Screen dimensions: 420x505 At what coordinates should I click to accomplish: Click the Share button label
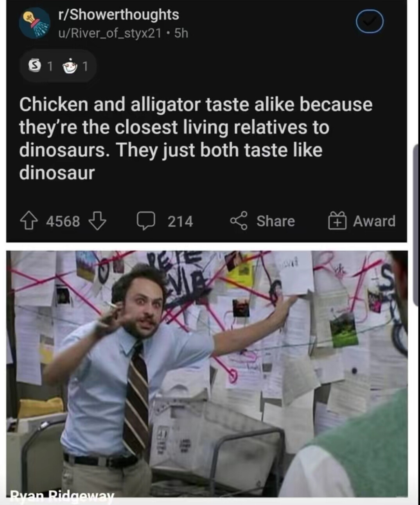[x=276, y=221]
